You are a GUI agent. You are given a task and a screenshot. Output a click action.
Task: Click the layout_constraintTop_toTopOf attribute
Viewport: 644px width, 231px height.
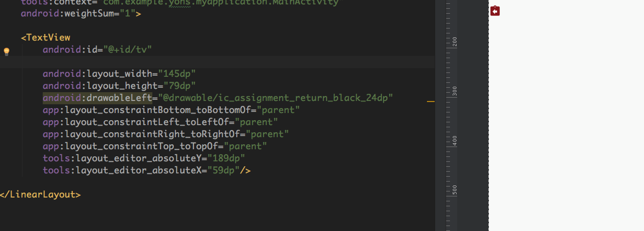(x=130, y=146)
